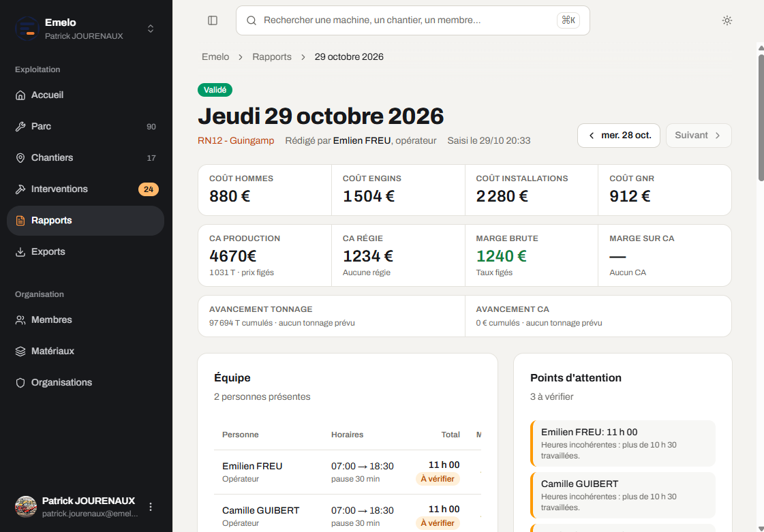Open Interventions list
This screenshot has width=764, height=532.
[86, 189]
